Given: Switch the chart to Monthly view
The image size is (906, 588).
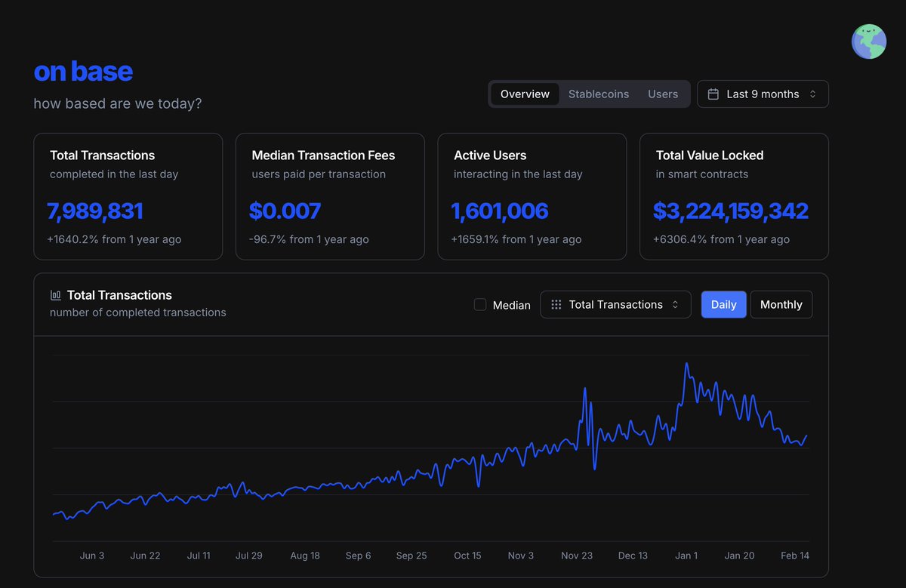Looking at the screenshot, I should pos(781,305).
